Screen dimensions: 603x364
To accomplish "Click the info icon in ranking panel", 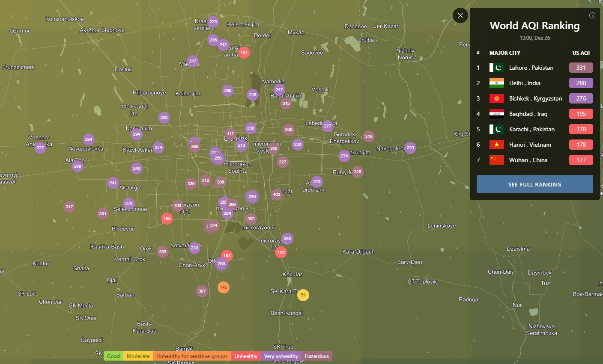I will click(x=592, y=15).
